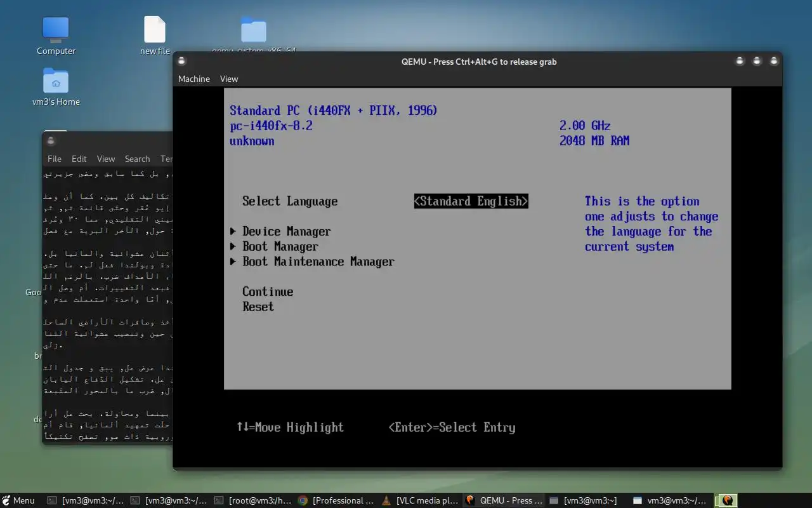Close the QEMU window
The width and height of the screenshot is (812, 508).
(774, 62)
